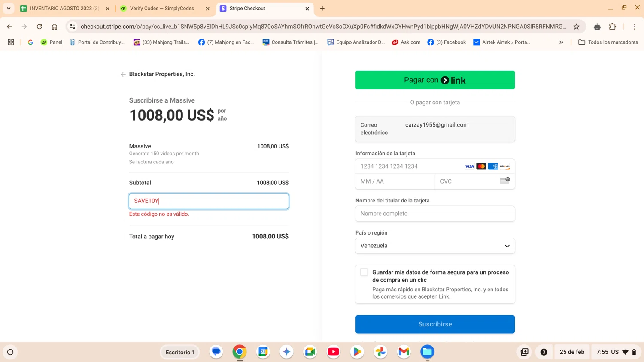
Task: Click the Pagar con link button
Action: coord(435,80)
